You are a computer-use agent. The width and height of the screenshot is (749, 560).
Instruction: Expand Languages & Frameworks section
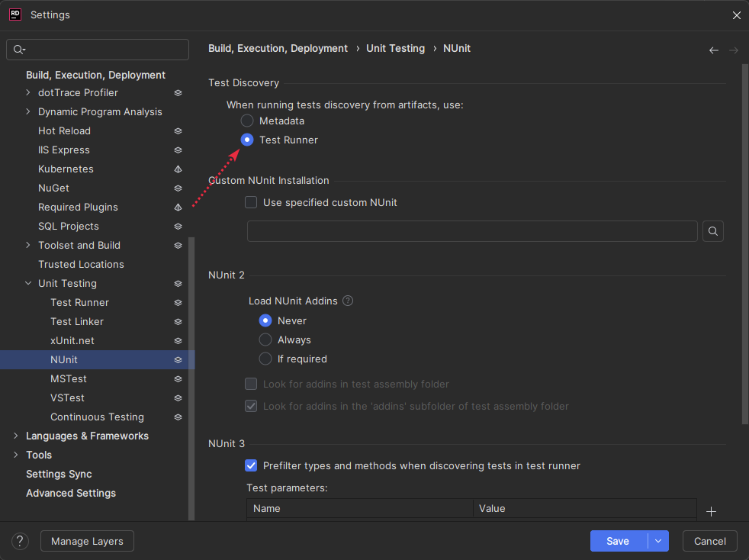[16, 436]
